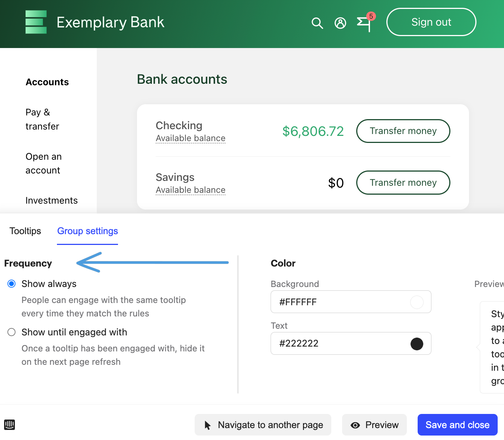
Task: Open the user profile icon
Action: pyautogui.click(x=340, y=23)
